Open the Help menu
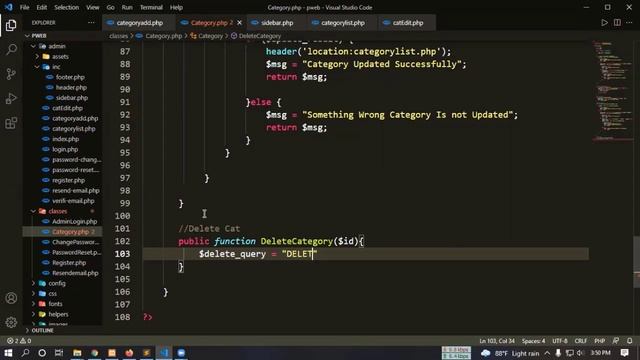The height and width of the screenshot is (360, 640). point(176,7)
